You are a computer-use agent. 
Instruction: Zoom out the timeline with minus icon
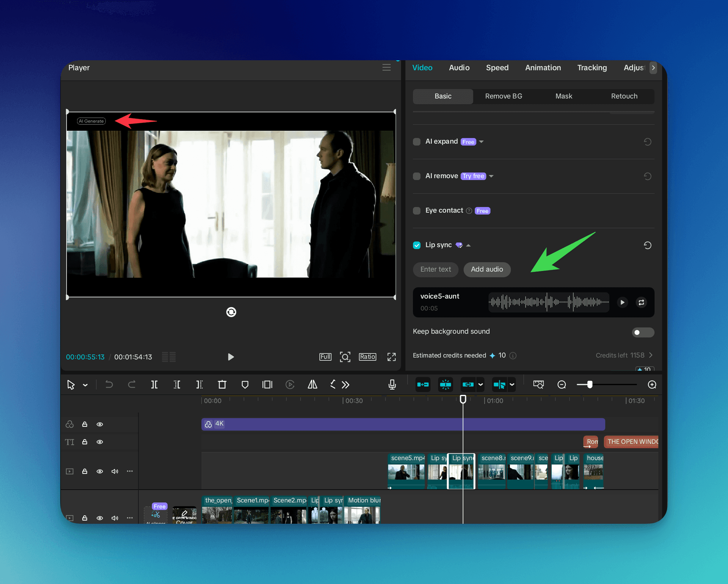click(562, 385)
